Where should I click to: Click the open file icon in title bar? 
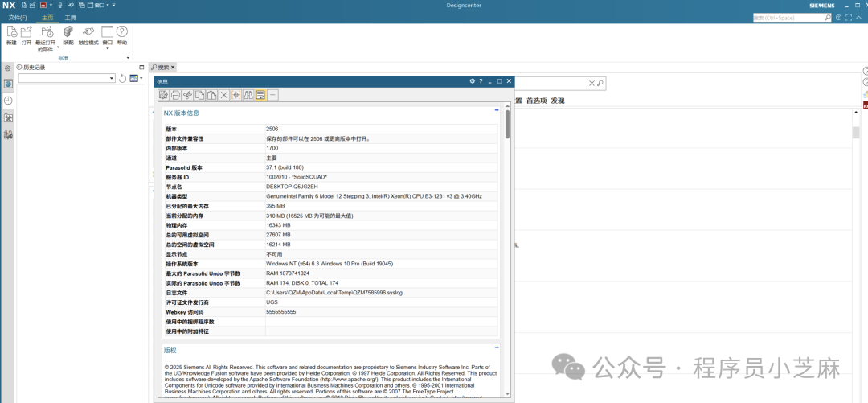[x=32, y=5]
